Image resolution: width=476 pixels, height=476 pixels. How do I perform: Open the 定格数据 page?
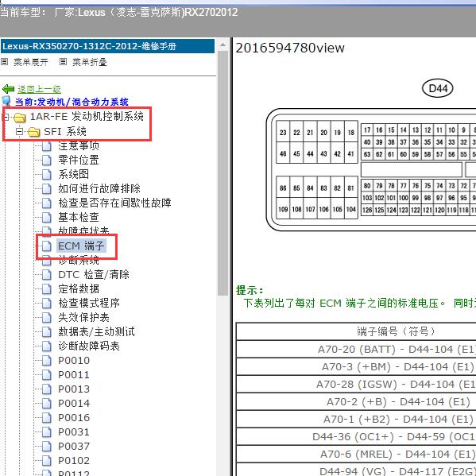79,288
